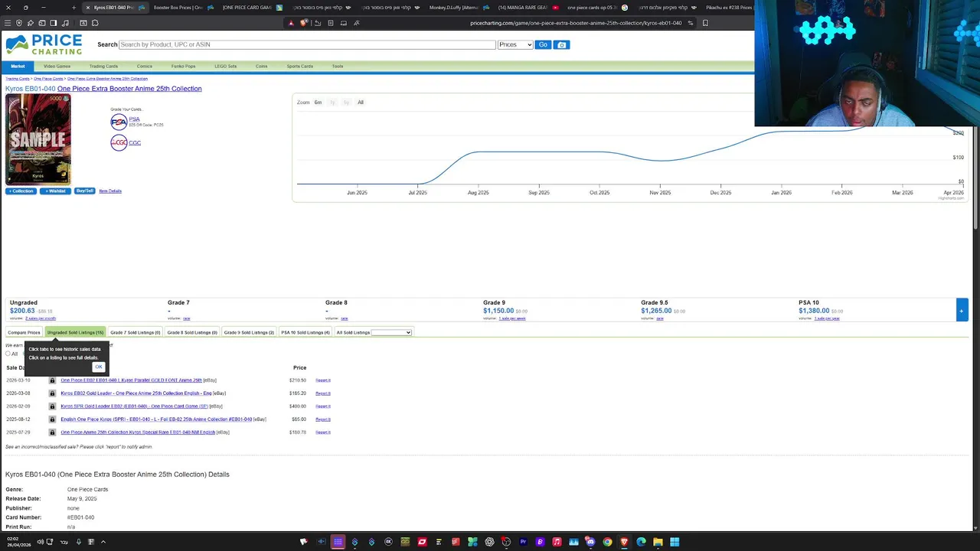980x551 pixels.
Task: Click the camera search icon beside Go
Action: [x=561, y=44]
